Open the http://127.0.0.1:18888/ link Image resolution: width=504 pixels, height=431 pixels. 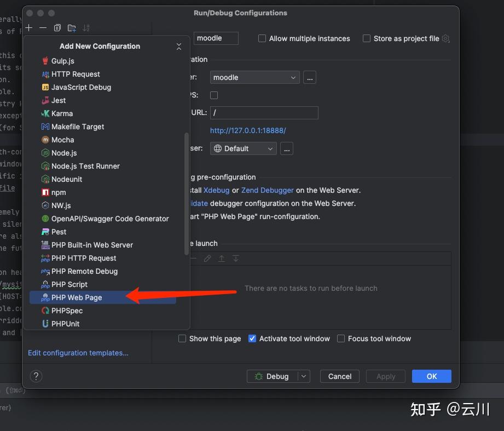(x=248, y=130)
